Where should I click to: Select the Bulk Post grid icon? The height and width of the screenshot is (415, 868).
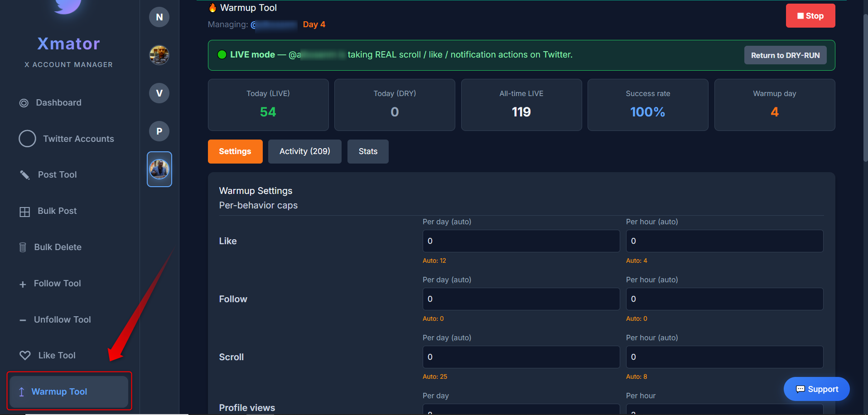(x=25, y=212)
